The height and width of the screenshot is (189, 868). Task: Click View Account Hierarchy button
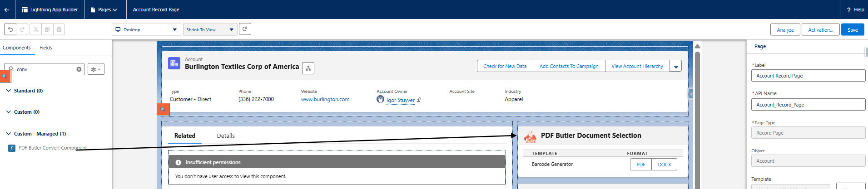coord(637,66)
